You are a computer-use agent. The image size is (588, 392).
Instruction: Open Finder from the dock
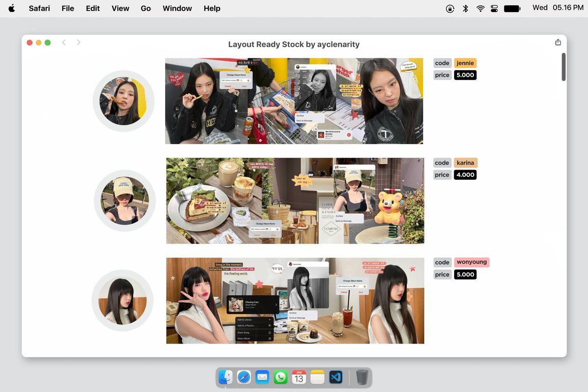coord(226,377)
